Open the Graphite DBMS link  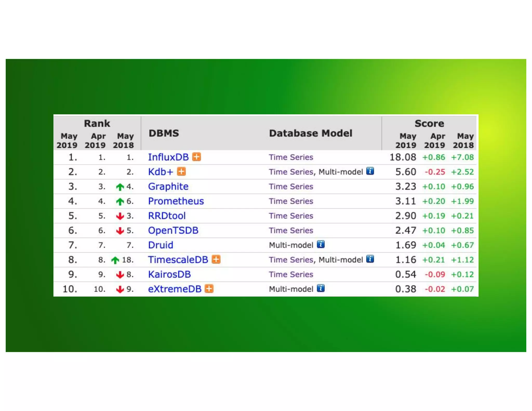pos(168,187)
